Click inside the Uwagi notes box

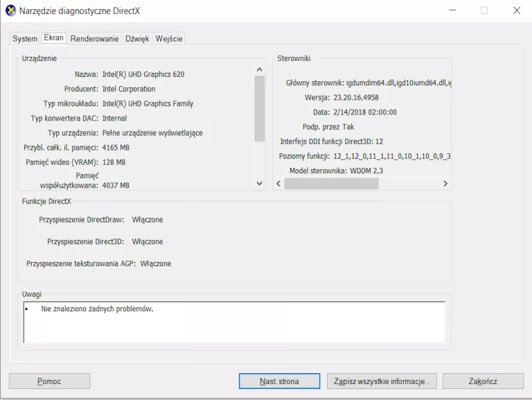tap(234, 322)
